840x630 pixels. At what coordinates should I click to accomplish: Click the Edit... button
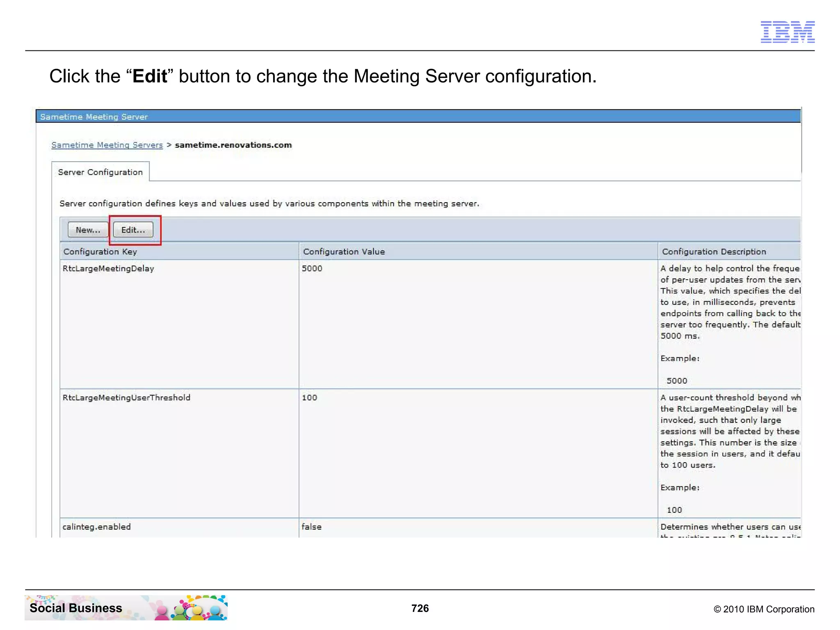point(133,230)
